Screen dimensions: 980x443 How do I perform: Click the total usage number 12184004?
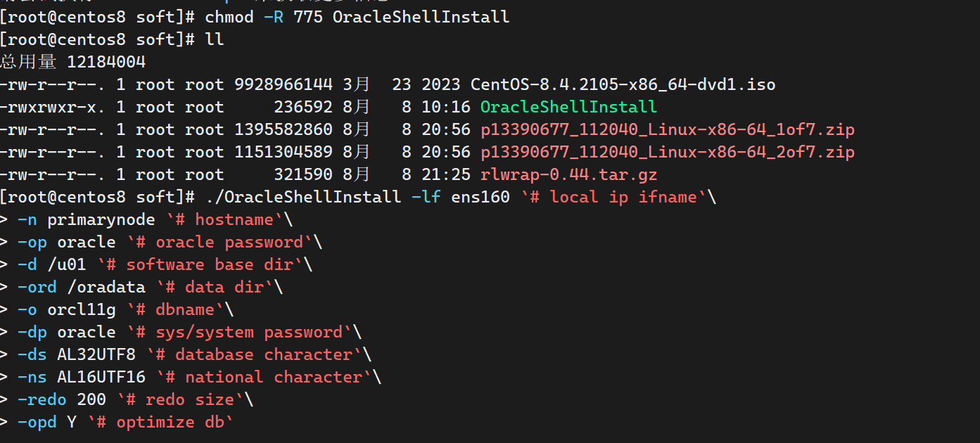click(106, 62)
